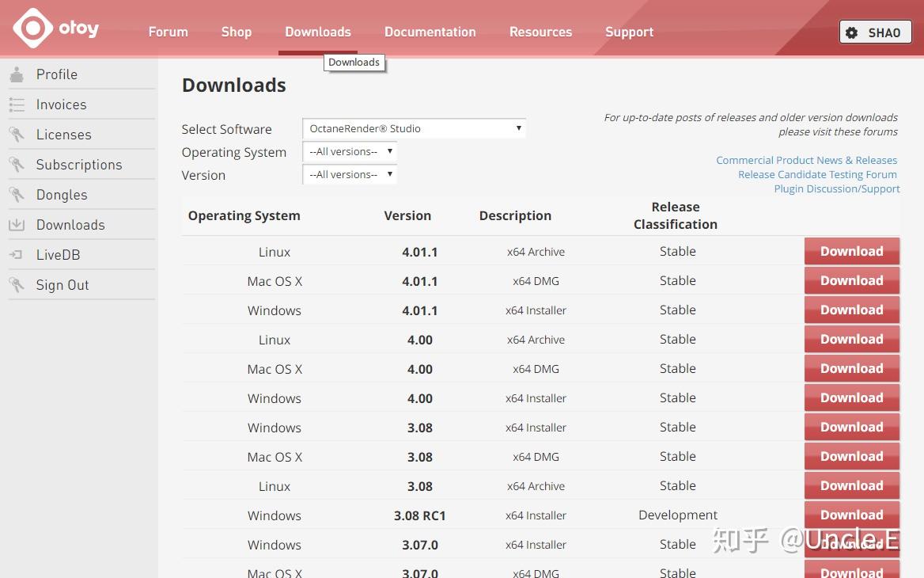Download Mac OS X 4.01.1 DMG
The height and width of the screenshot is (578, 924).
[x=851, y=281]
